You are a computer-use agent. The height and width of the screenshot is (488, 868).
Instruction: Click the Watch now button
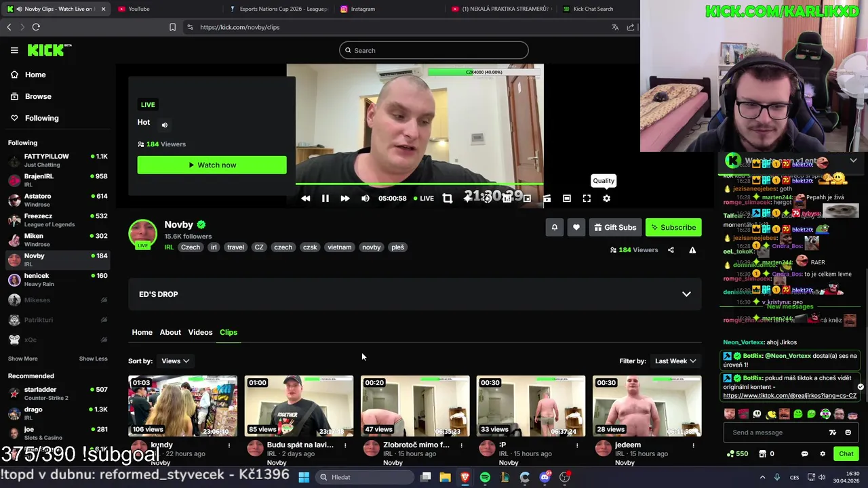212,165
